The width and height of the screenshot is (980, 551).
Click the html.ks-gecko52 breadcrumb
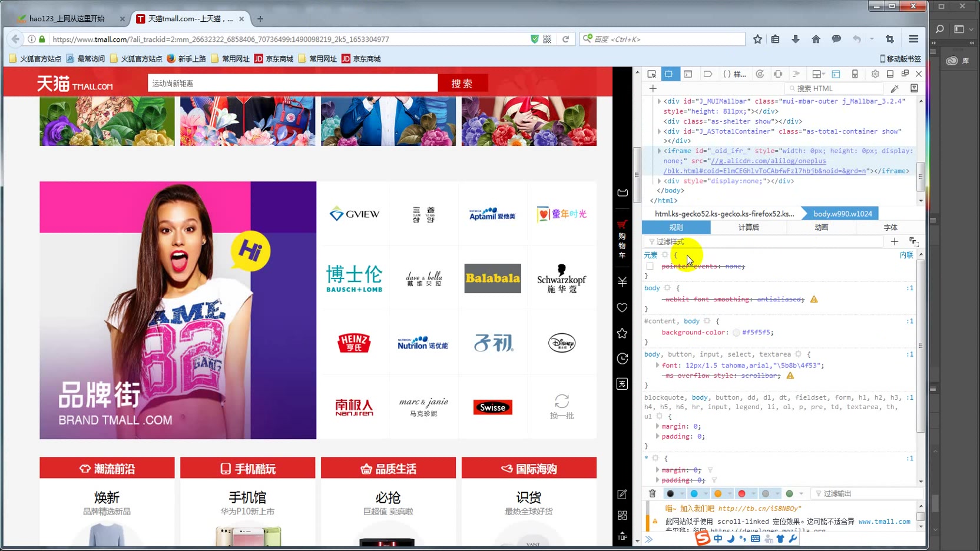(724, 214)
